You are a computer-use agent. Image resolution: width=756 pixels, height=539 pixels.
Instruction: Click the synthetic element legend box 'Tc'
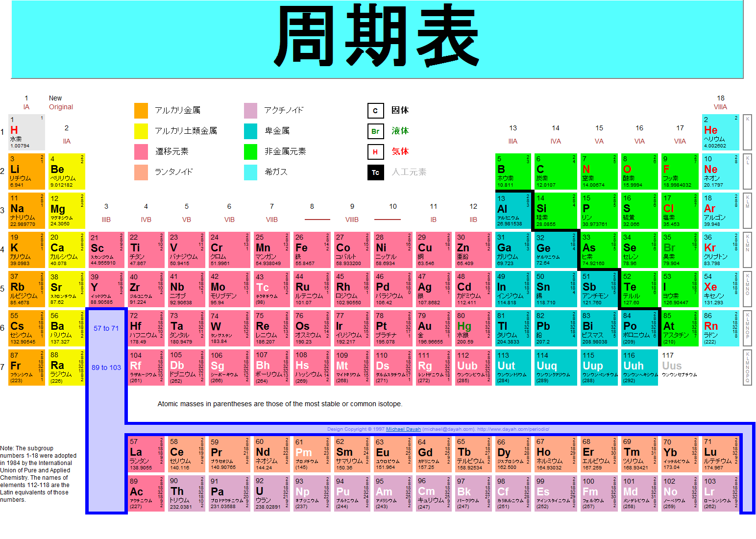[x=375, y=172]
